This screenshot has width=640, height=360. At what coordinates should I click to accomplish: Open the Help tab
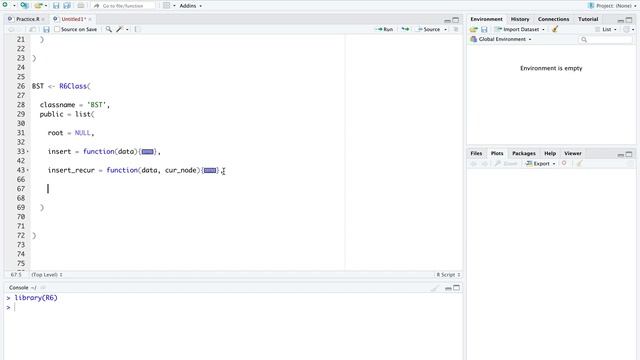coord(550,153)
